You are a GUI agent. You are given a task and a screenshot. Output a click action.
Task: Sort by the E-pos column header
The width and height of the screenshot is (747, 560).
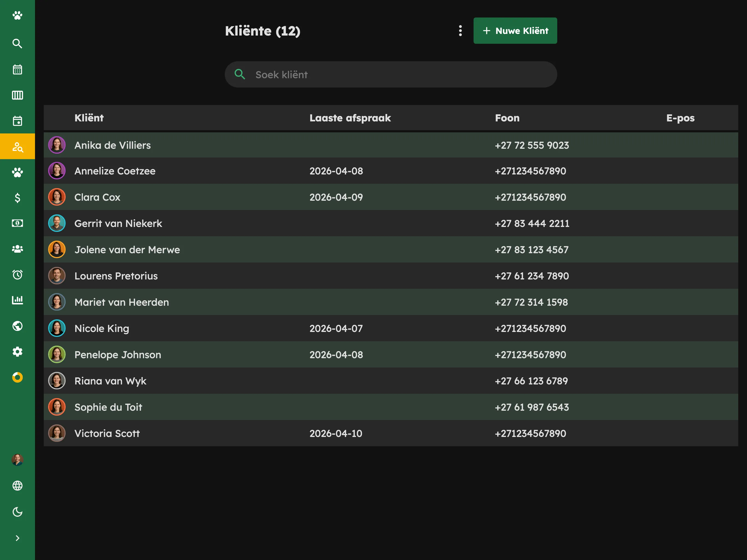(680, 118)
